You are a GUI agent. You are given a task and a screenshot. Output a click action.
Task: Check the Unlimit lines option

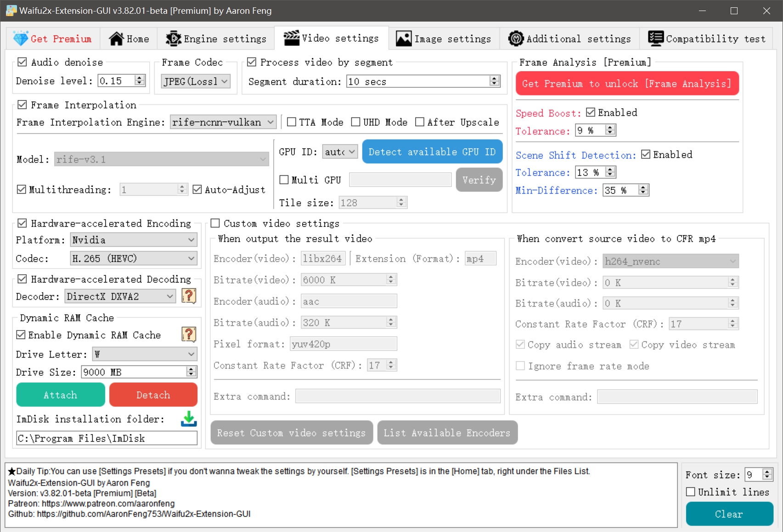click(691, 492)
